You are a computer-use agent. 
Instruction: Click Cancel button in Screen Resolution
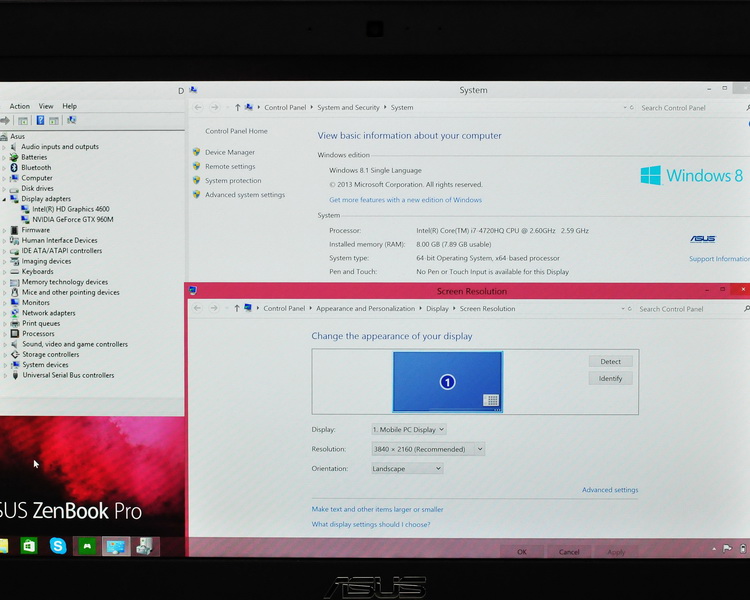point(569,552)
